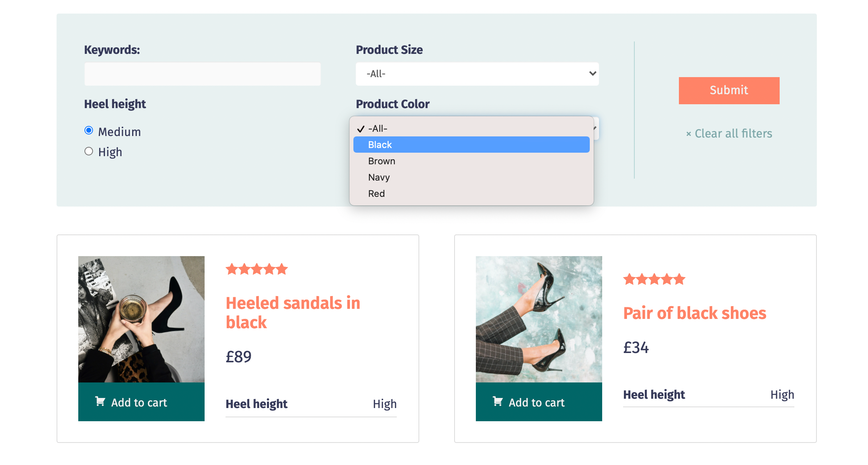Select the High heel height radio
Screen dimensions: 868x465
click(x=89, y=152)
